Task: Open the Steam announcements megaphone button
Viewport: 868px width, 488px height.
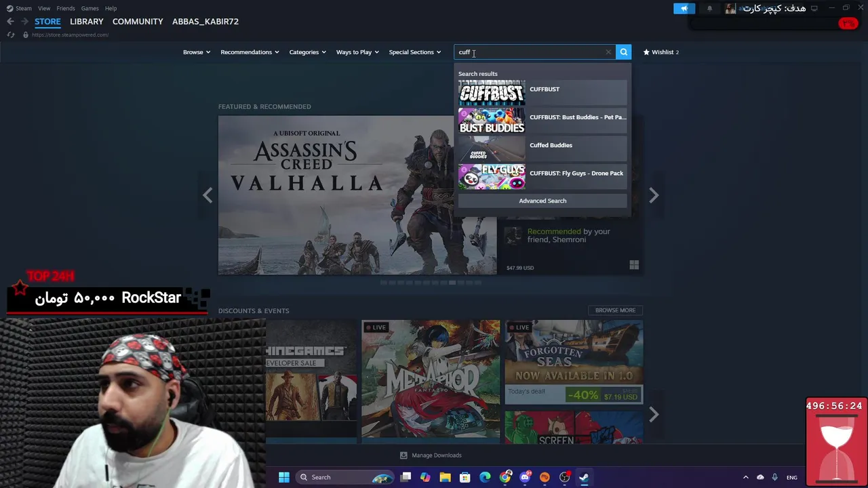Action: (x=684, y=8)
